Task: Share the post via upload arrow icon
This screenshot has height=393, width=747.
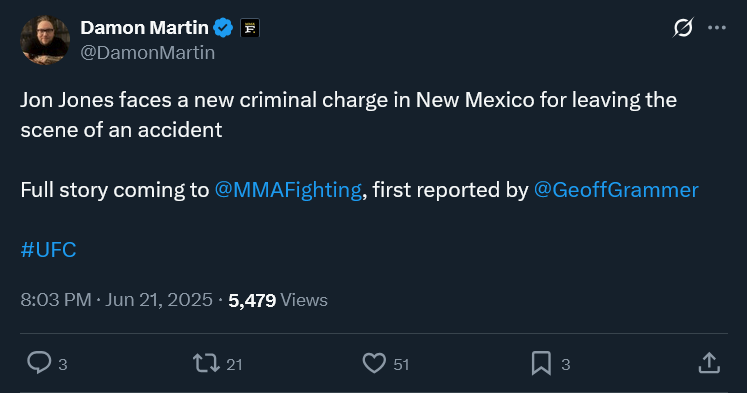Action: [x=709, y=363]
